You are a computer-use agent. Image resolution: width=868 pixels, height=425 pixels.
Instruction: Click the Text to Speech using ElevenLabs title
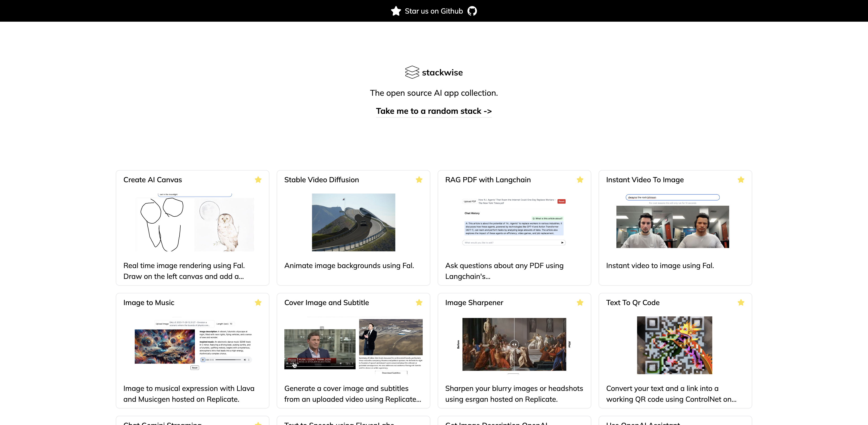(339, 423)
